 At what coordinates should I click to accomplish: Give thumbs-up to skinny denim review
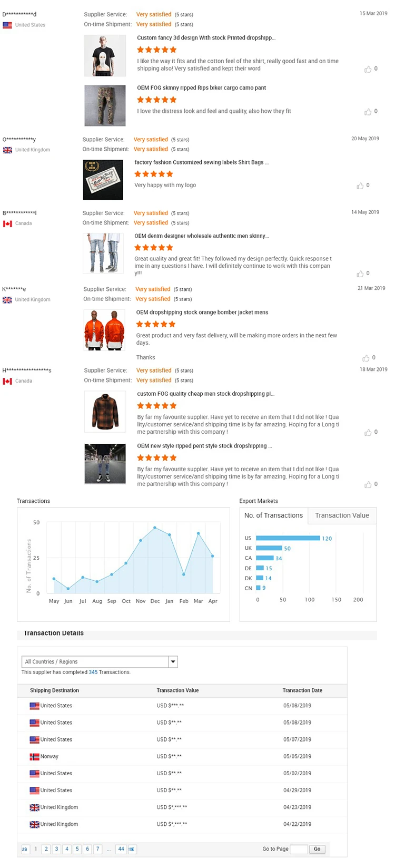click(360, 274)
